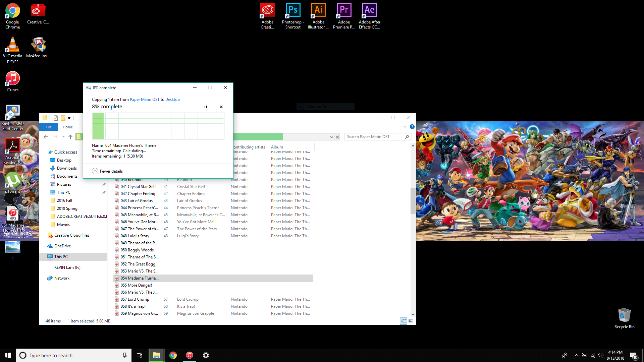Viewport: 644px width, 362px height.
Task: Open the File menu tab
Action: click(49, 127)
